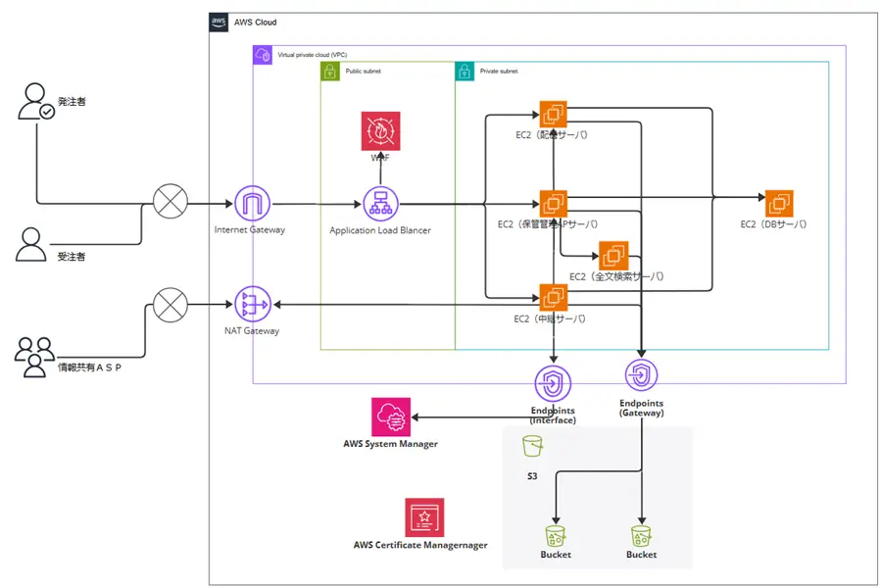Image resolution: width=881 pixels, height=588 pixels.
Task: Select the Endpoints (Gateway) shield icon
Action: click(x=641, y=375)
